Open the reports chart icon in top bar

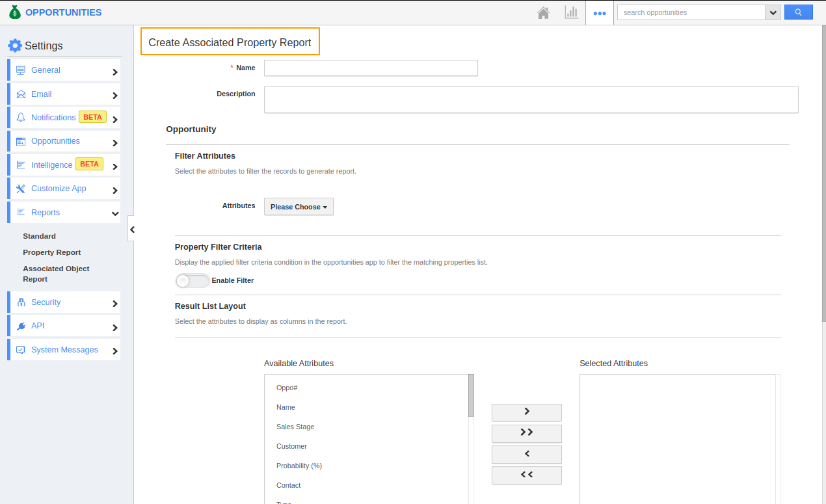pos(571,12)
